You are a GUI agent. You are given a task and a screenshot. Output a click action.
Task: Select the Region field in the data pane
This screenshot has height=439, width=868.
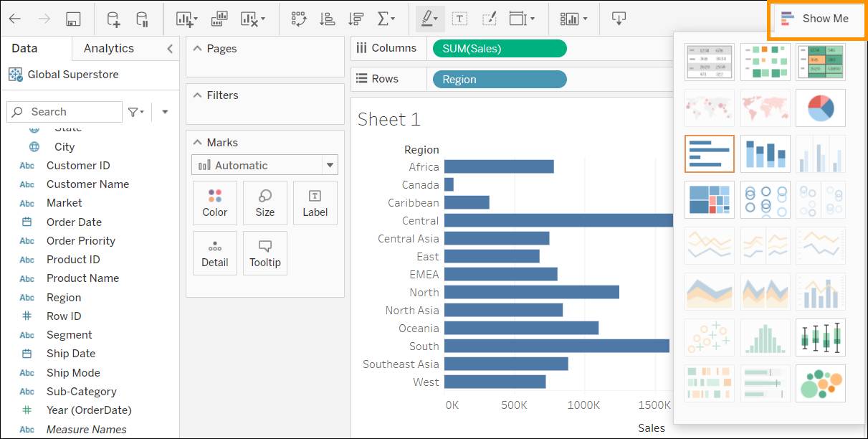(x=64, y=297)
